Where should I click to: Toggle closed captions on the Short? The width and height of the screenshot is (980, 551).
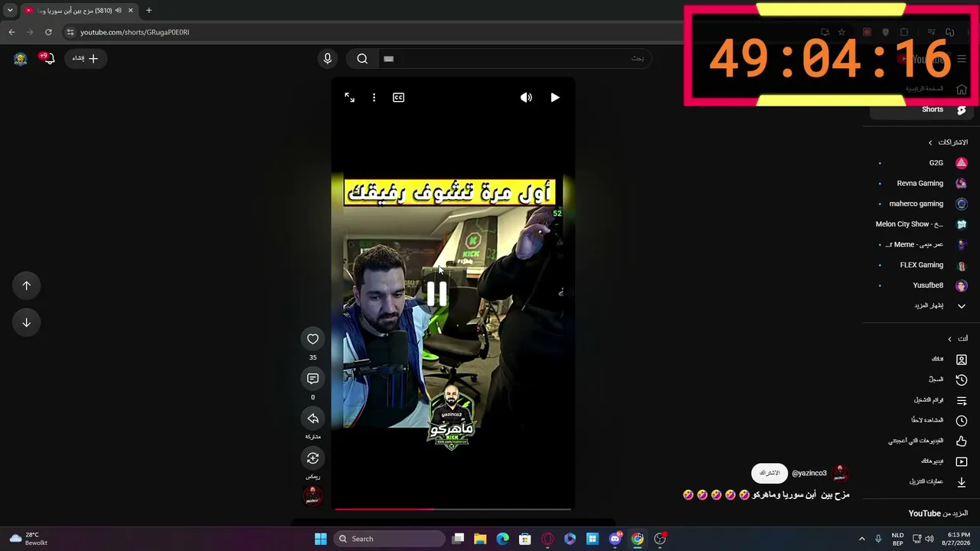[398, 97]
